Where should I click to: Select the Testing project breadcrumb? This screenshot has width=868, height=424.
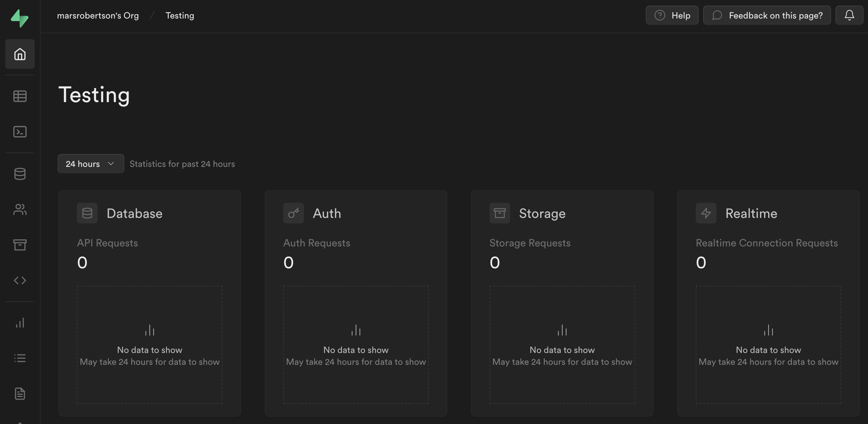click(180, 16)
